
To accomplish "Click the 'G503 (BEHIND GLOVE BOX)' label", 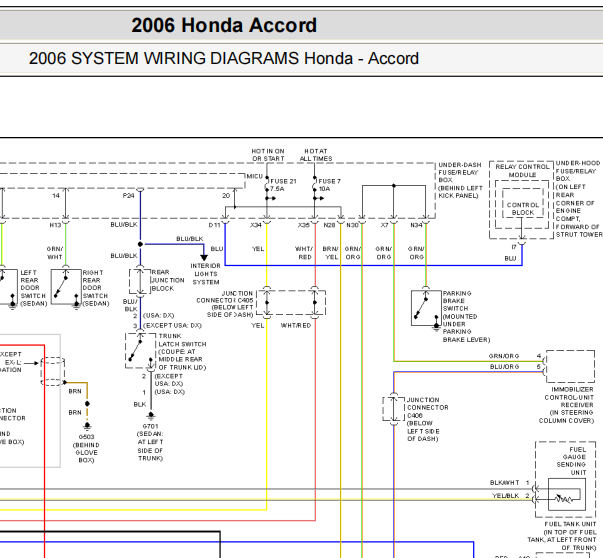I will (86, 448).
